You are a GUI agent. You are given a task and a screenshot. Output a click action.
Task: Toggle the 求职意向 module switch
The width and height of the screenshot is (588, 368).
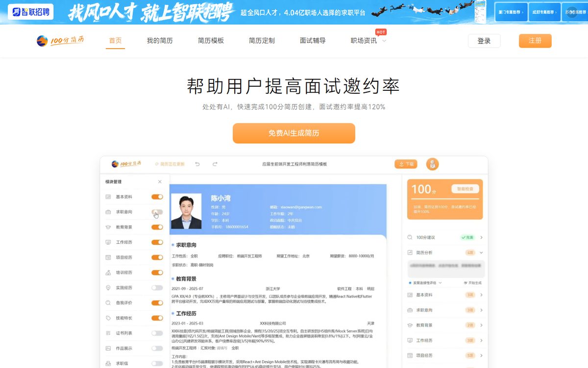point(157,212)
